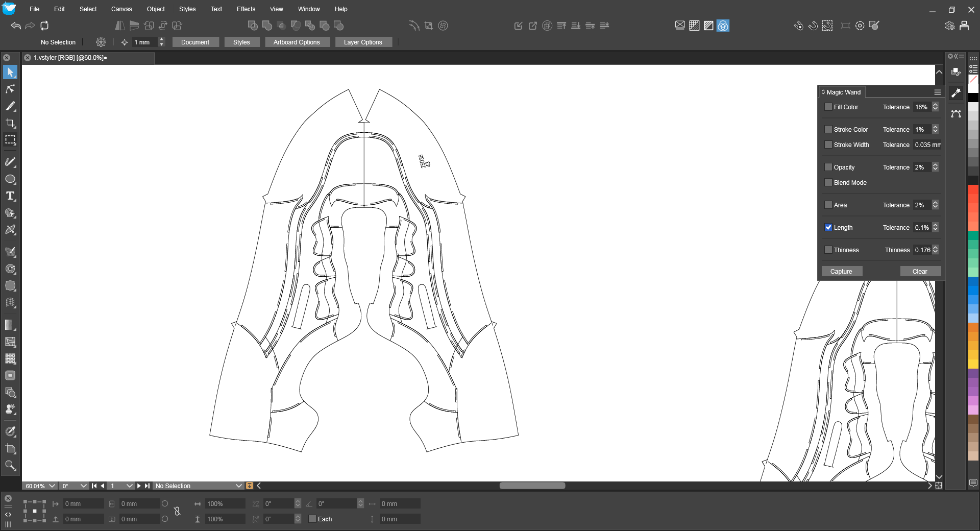Screen dimensions: 980x531
Task: Click the horizontal scrollbar thumb
Action: click(532, 486)
